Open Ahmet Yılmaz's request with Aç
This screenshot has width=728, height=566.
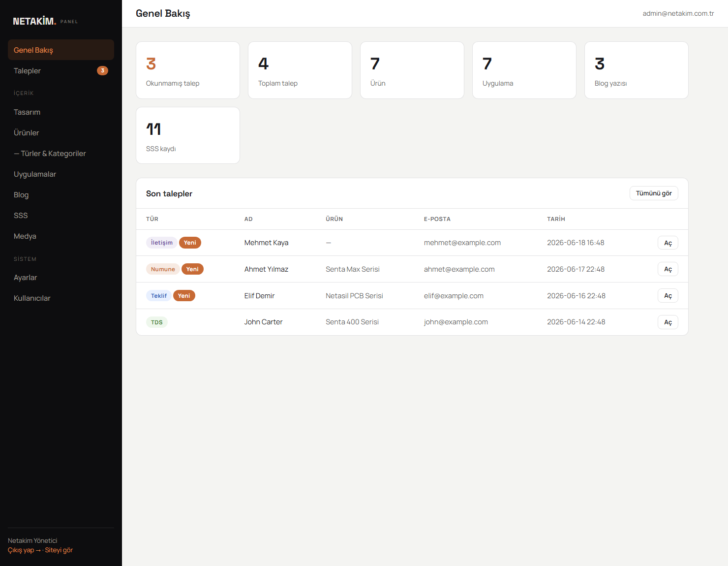coord(668,269)
